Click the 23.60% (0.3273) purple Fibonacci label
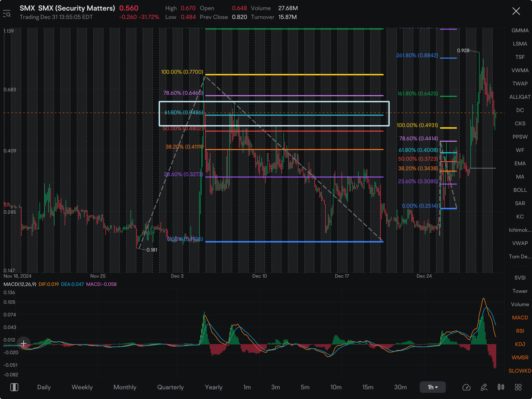532x399 pixels. coord(183,174)
